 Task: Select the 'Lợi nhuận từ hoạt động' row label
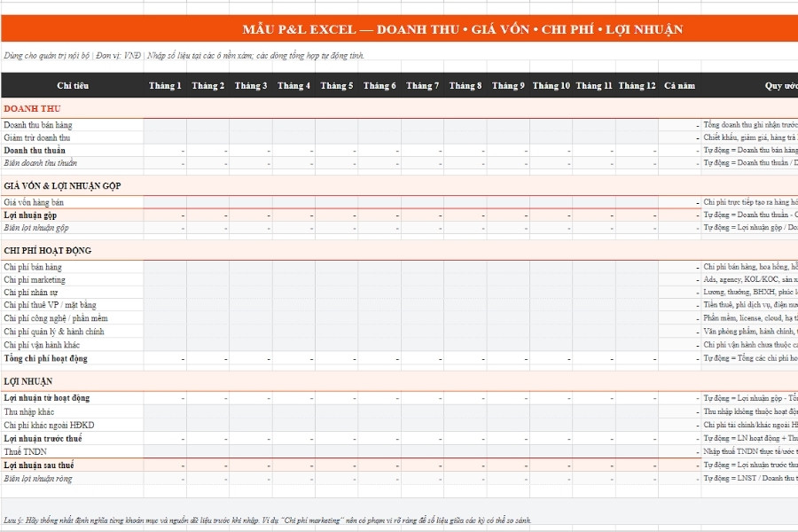point(46,398)
